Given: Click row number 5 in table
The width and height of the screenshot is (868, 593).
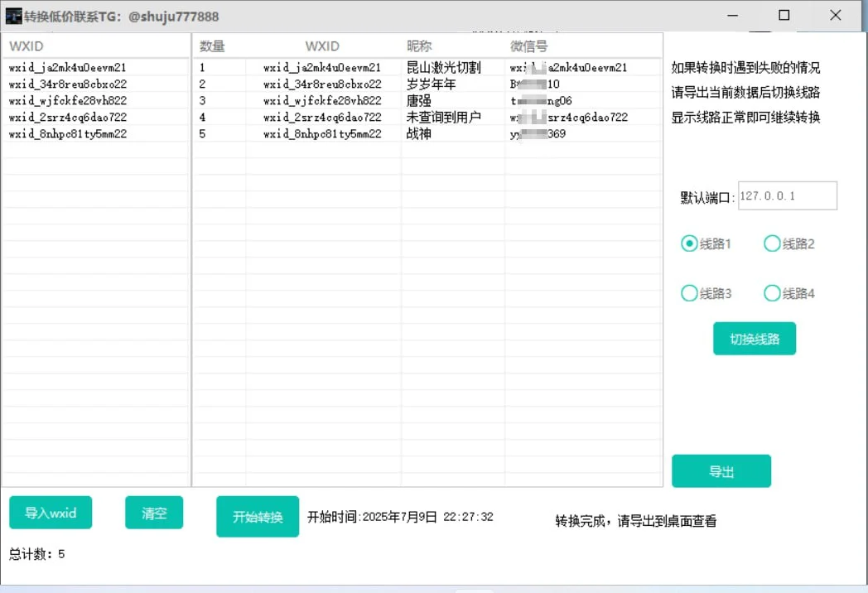Looking at the screenshot, I should click(202, 133).
